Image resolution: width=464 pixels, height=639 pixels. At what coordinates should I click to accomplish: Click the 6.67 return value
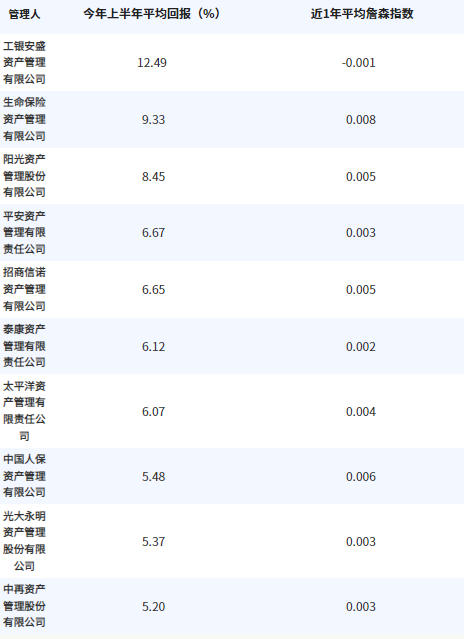[x=154, y=233]
